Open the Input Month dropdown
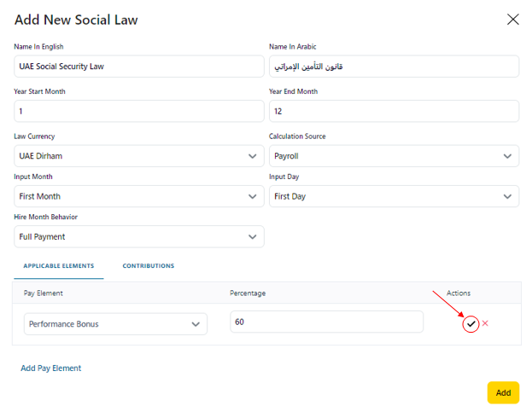The height and width of the screenshot is (412, 532). coord(138,196)
